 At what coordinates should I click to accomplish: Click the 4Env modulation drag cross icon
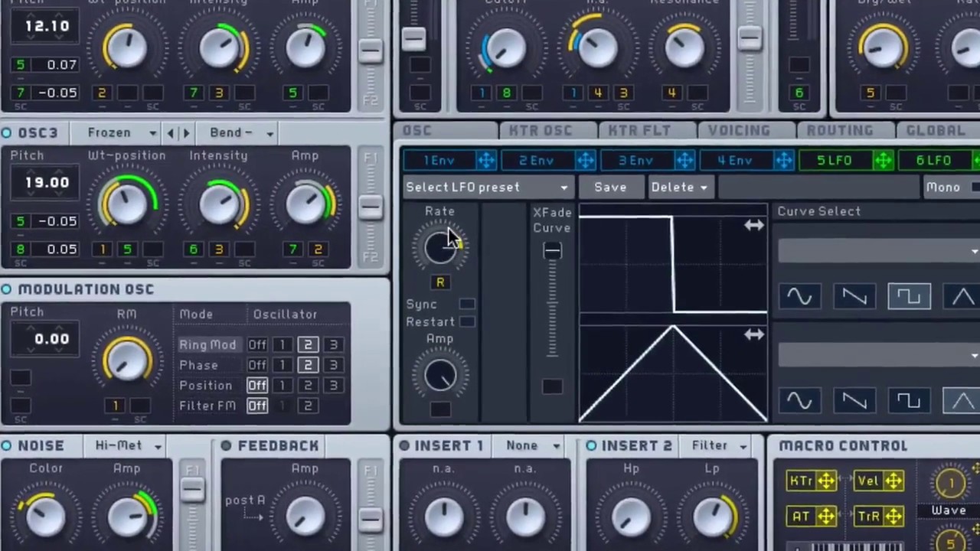tap(784, 161)
